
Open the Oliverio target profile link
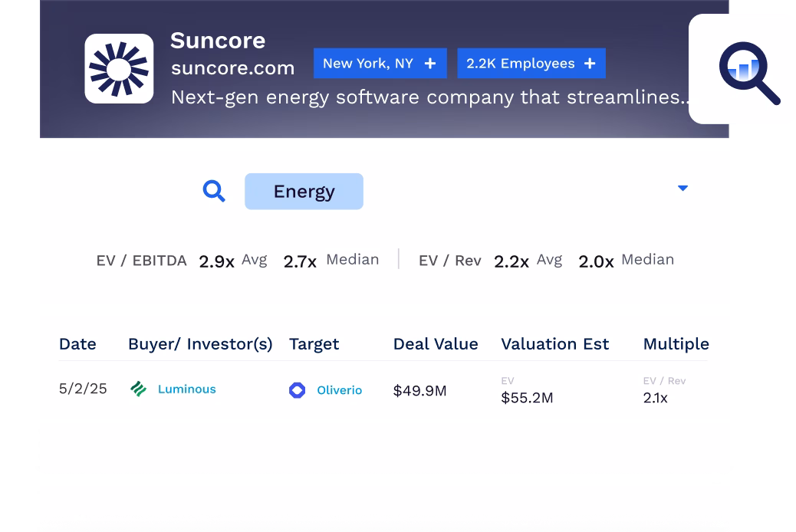point(339,390)
